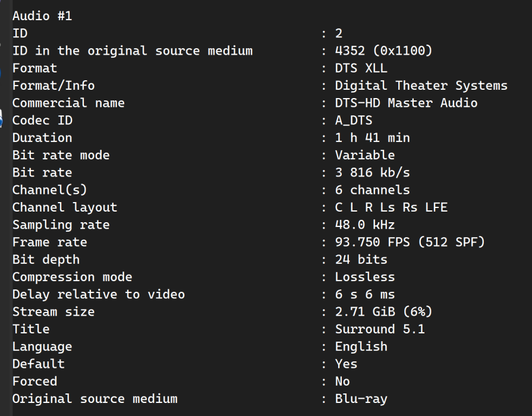Click the 3 816 kb/s bit rate
The image size is (532, 416).
(372, 173)
